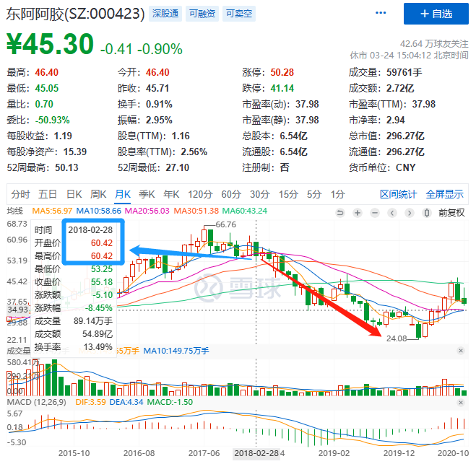Open the three-dot more options menu
This screenshot has height=464, width=476.
tap(381, 13)
